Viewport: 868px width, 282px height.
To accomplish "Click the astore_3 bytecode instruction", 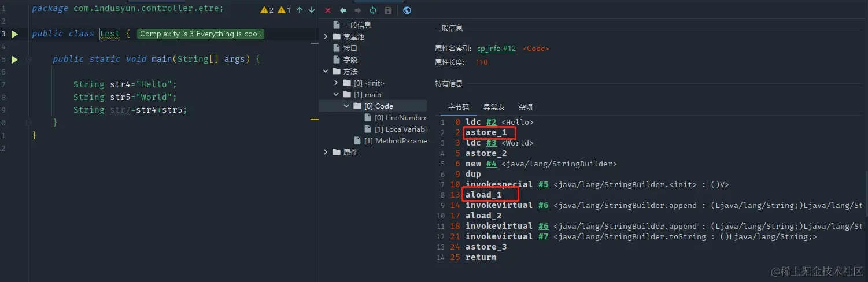I will tap(486, 247).
